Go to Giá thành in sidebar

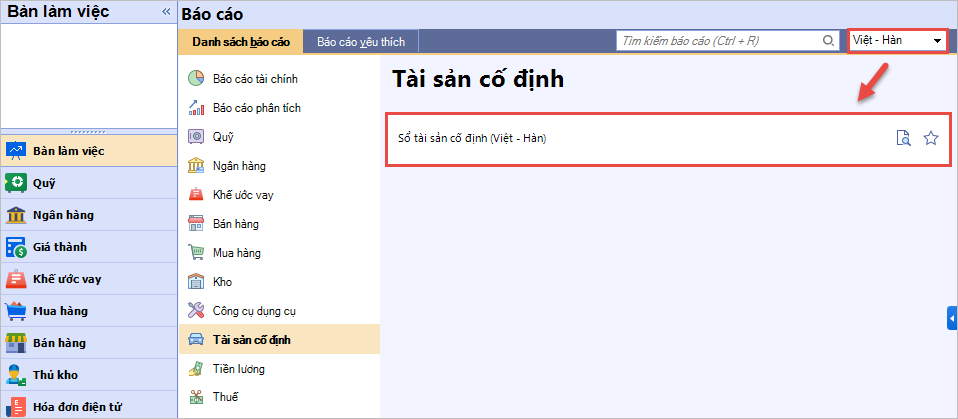pyautogui.click(x=60, y=247)
